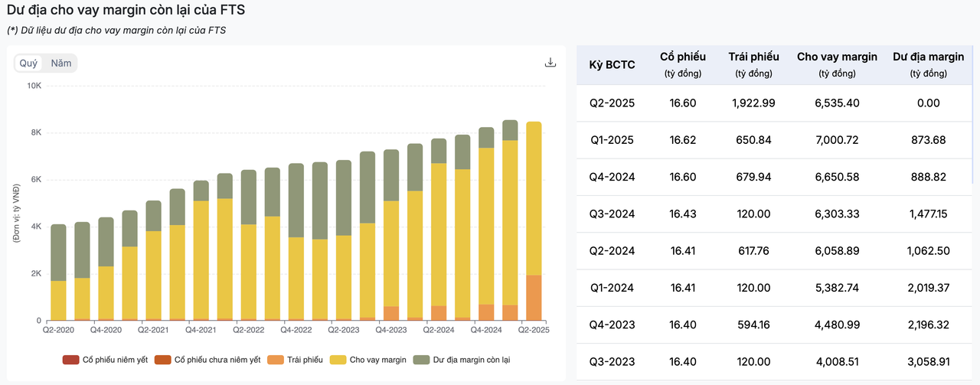Click the Kỳ BCTC column header

[612, 65]
